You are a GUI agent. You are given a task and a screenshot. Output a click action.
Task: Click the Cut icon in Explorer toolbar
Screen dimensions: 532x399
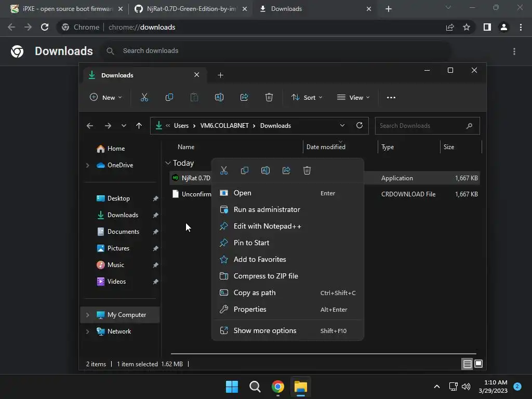(144, 97)
